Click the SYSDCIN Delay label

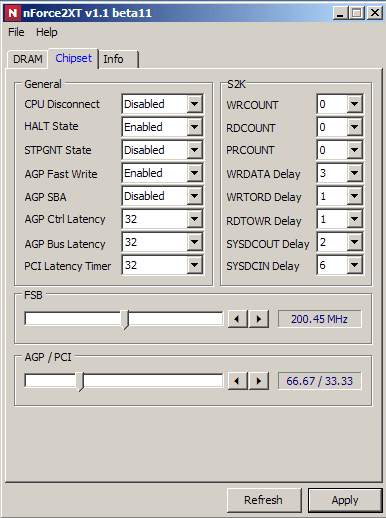coord(263,266)
